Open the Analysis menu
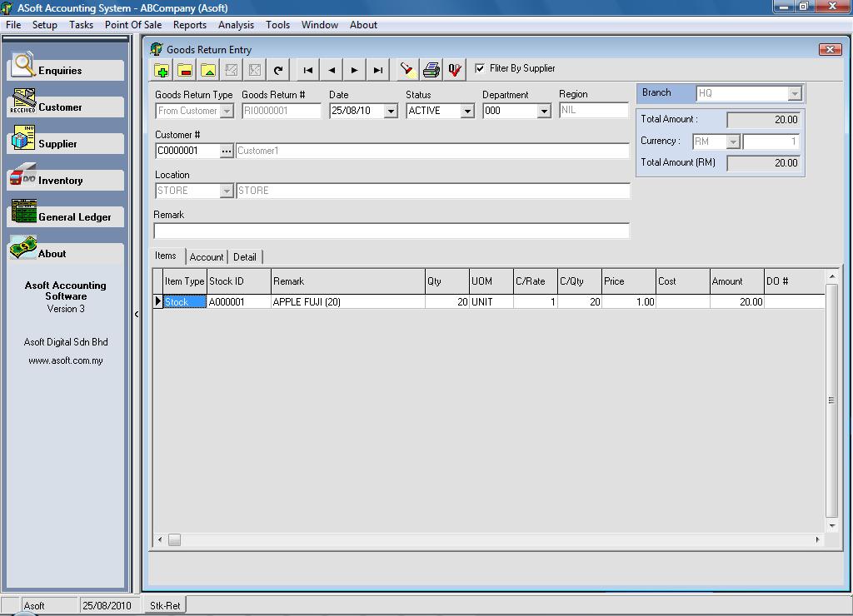 (236, 25)
